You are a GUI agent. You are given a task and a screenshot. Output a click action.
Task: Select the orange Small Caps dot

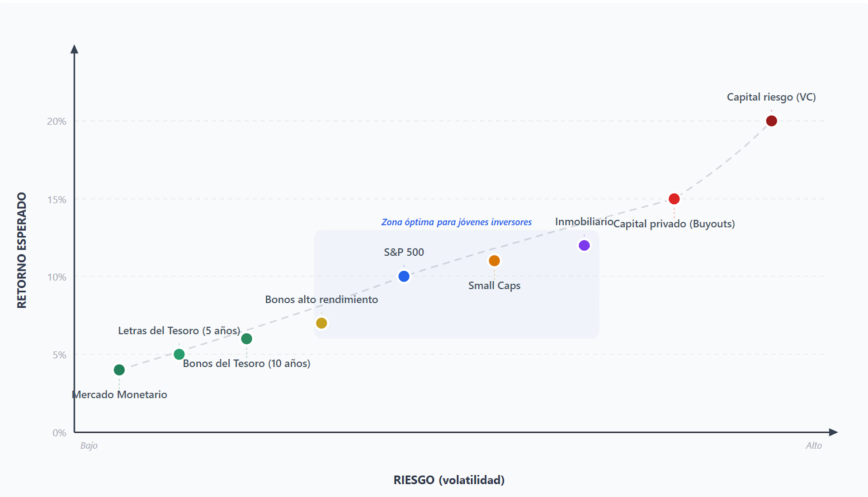click(x=494, y=261)
